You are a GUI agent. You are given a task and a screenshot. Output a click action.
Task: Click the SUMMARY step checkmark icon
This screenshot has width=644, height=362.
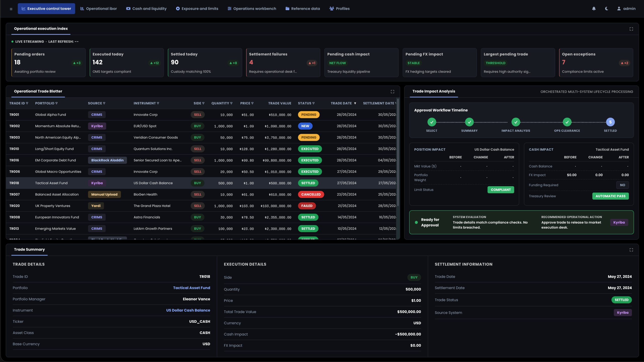click(469, 122)
